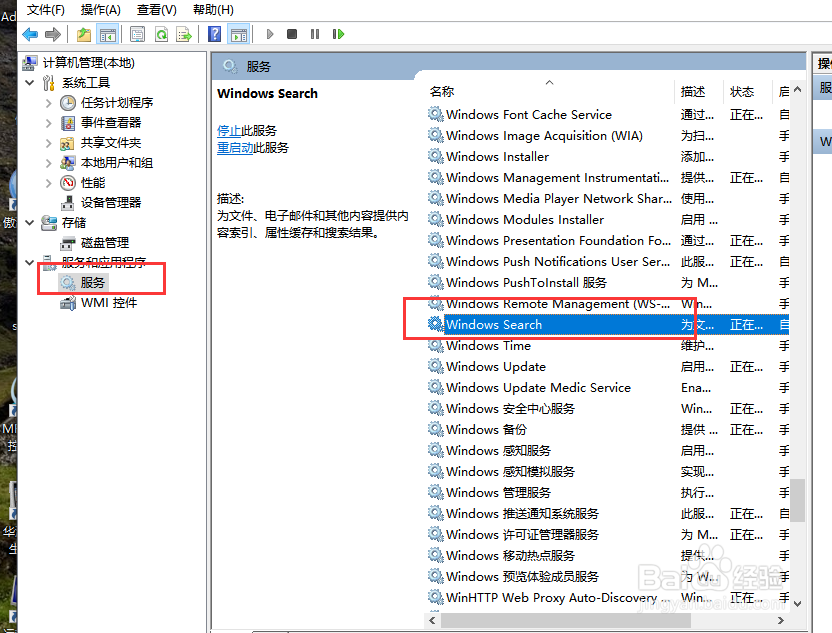Select the Windows Update service row
The width and height of the screenshot is (832, 633).
[608, 367]
